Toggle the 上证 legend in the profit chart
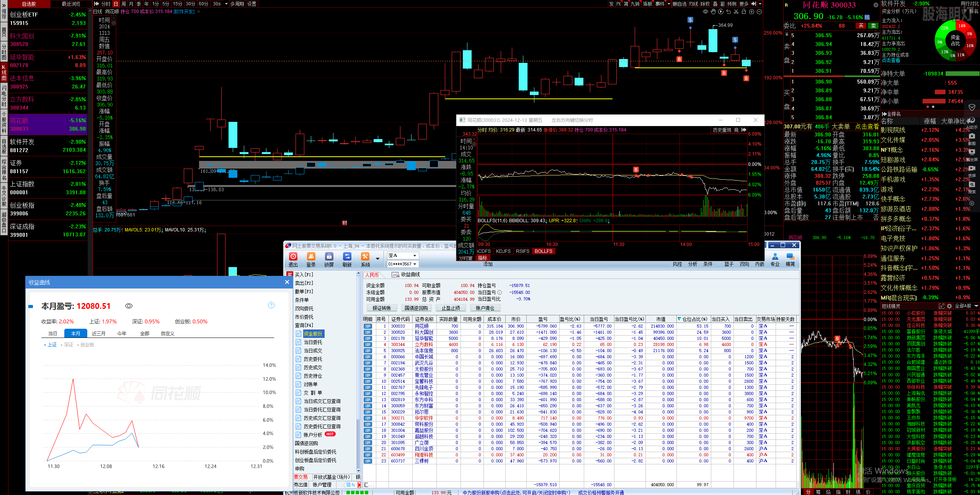 [51, 345]
